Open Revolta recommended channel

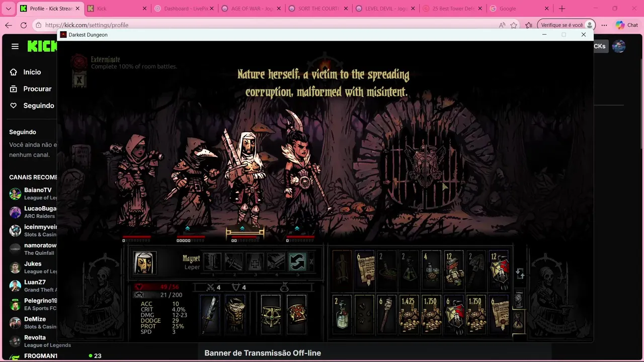point(40,341)
